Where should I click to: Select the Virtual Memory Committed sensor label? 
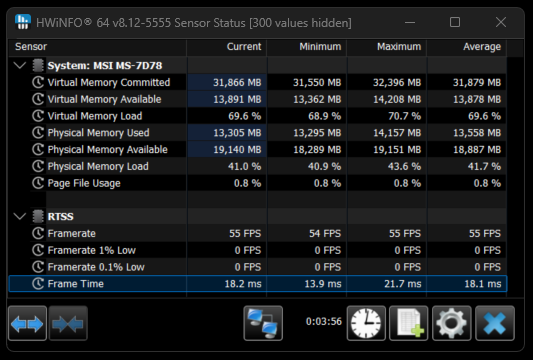point(109,82)
